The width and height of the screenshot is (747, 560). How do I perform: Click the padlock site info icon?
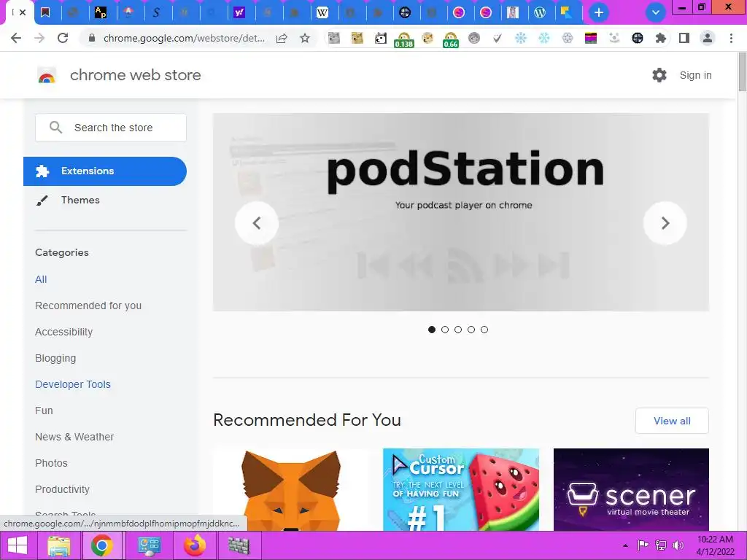coord(92,38)
